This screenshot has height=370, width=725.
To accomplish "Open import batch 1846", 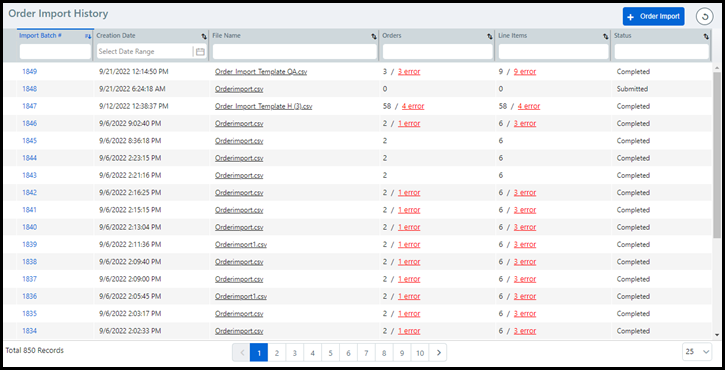I will pos(30,123).
